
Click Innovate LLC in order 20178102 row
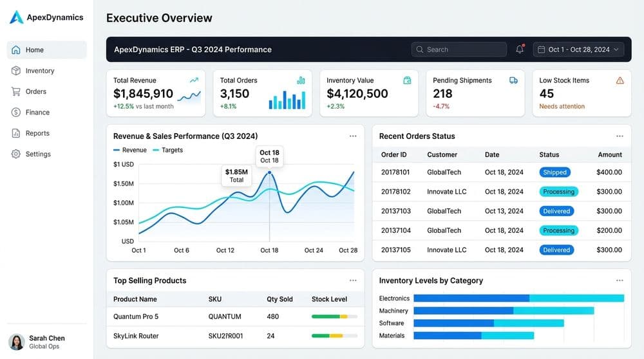(446, 192)
